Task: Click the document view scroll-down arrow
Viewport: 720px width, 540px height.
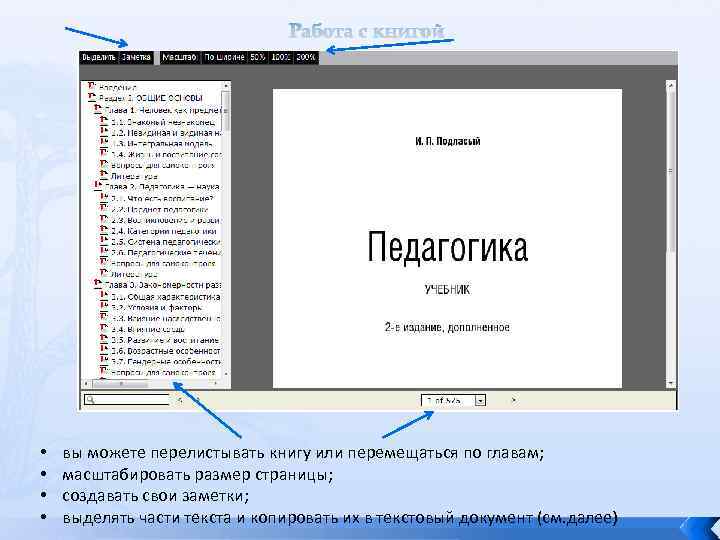Action: (x=670, y=382)
